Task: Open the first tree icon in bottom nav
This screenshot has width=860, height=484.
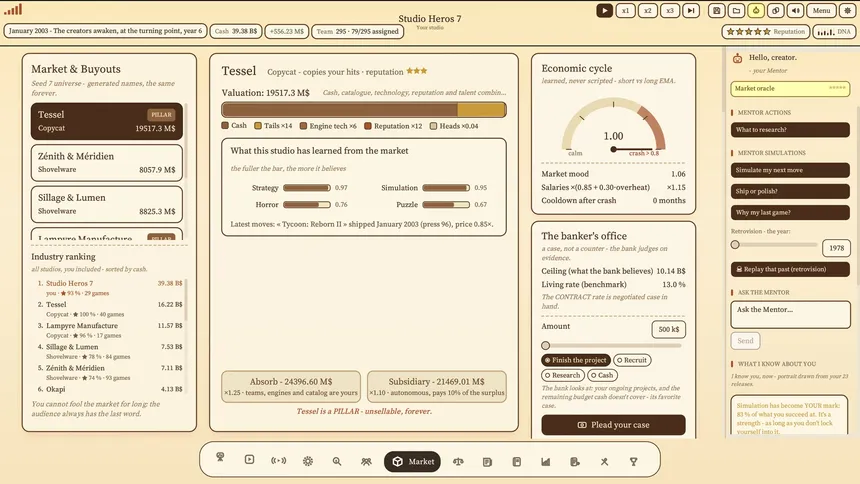Action: click(x=220, y=457)
